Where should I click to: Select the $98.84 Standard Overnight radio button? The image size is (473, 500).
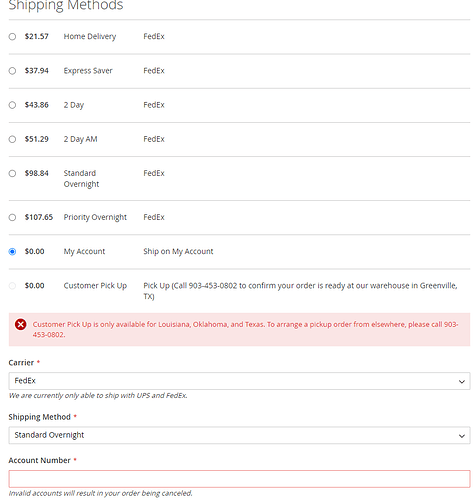coord(12,173)
